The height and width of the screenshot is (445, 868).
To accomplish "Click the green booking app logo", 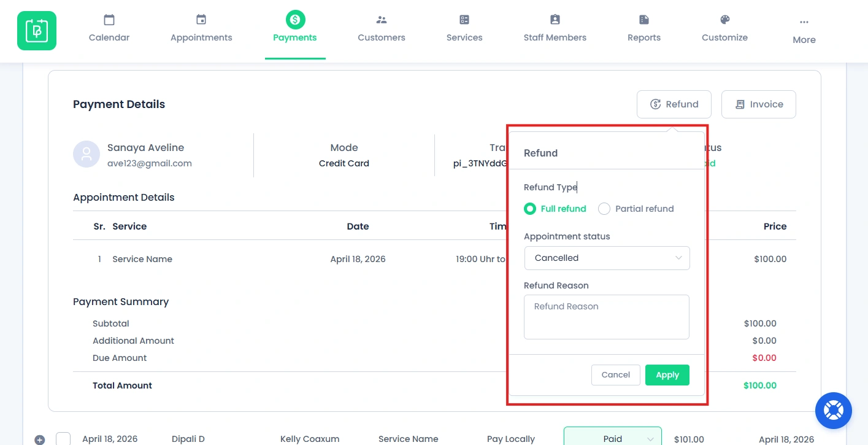I will 37,31.
